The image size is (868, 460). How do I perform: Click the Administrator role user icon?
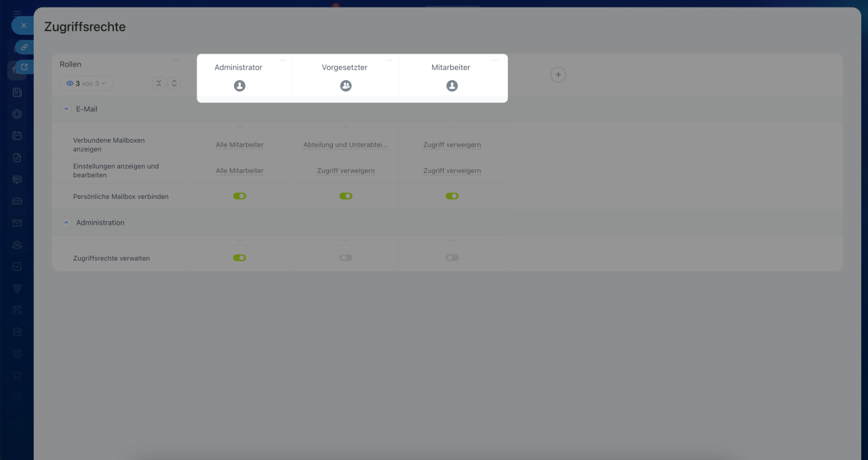pos(239,86)
